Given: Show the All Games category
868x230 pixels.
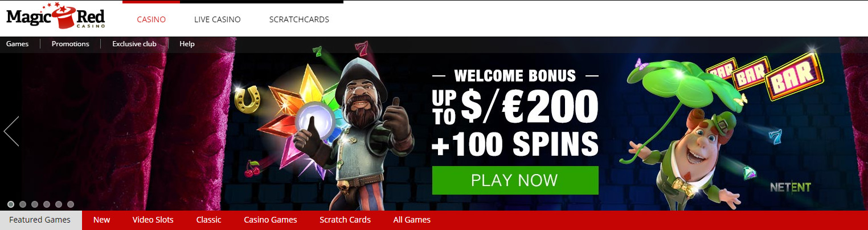Looking at the screenshot, I should (x=412, y=220).
